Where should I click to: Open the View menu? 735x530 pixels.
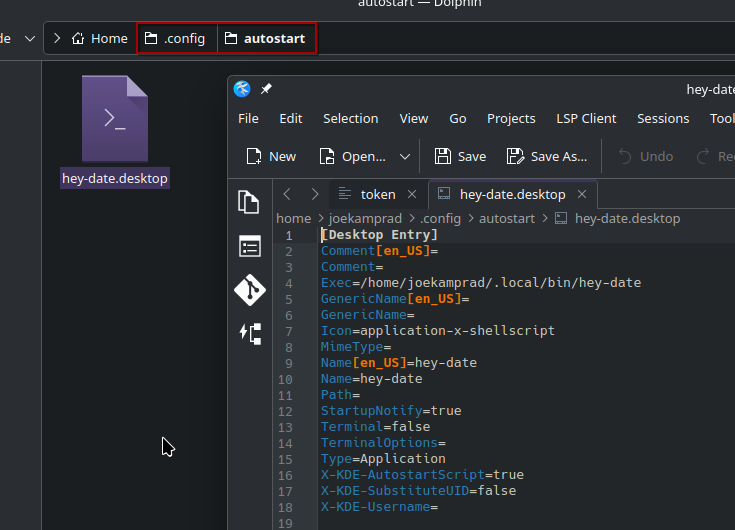point(413,119)
